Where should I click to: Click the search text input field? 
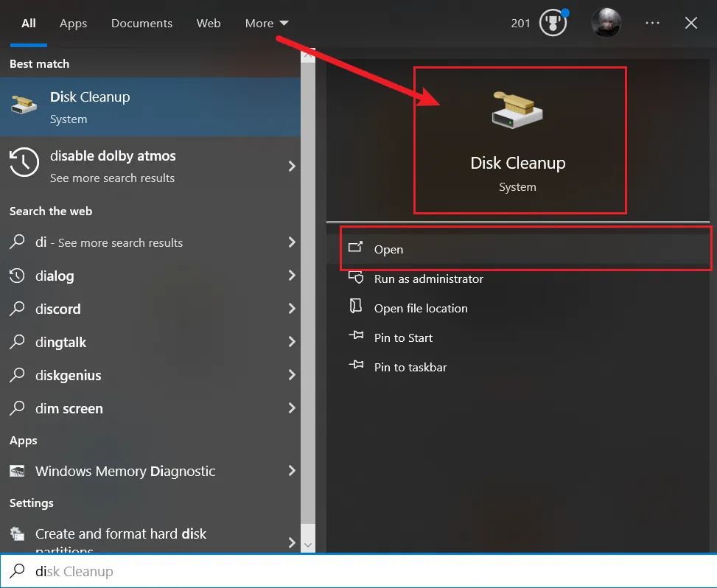[358, 571]
